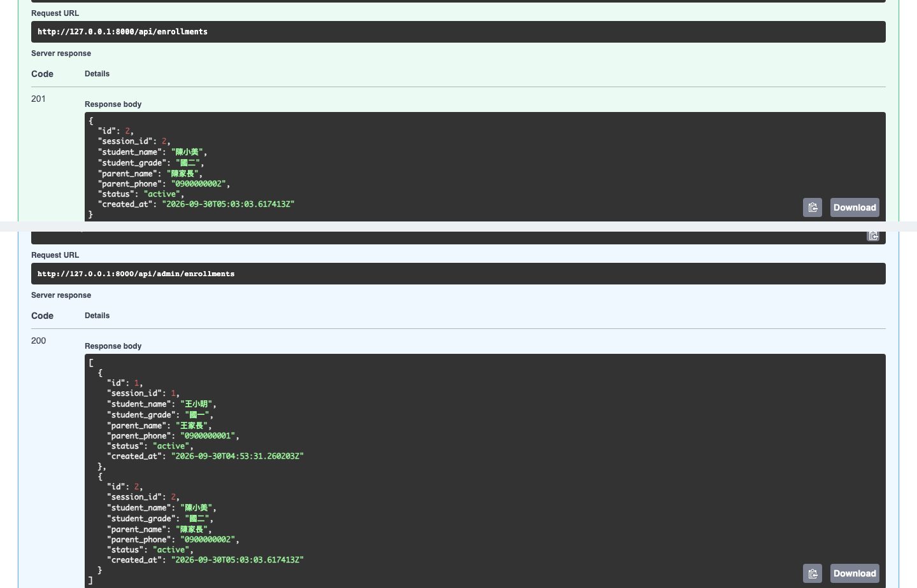Select the /api/enrollments request URL text
Viewport: 917px width, 588px height.
(x=122, y=32)
